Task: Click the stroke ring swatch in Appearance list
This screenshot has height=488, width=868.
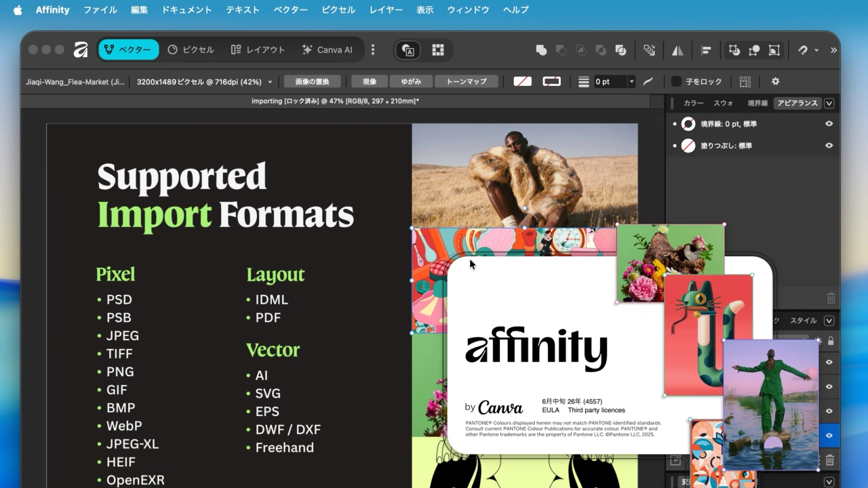Action: click(x=688, y=124)
